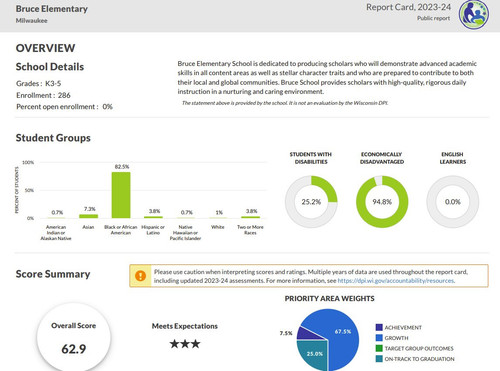
Task: Click the 'Grades: K3-5' text
Action: pyautogui.click(x=39, y=83)
